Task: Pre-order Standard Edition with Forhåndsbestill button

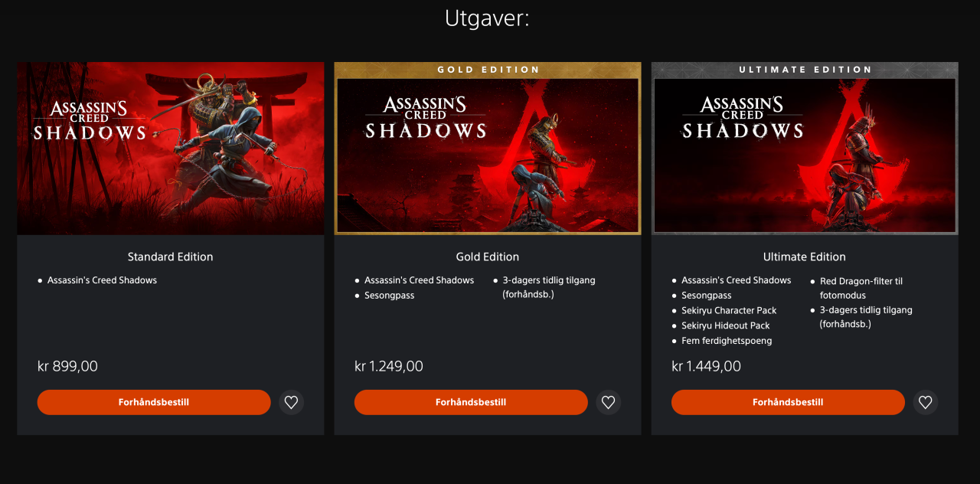Action: coord(154,402)
